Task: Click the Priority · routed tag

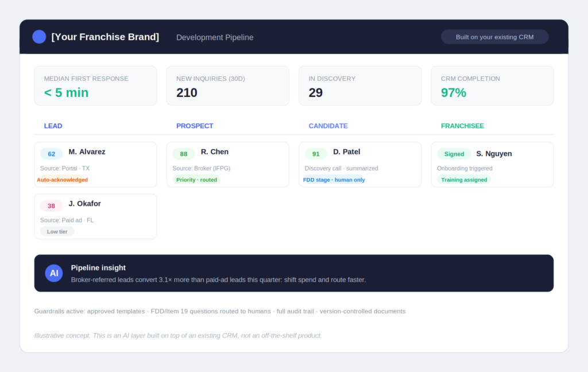Action: pyautogui.click(x=196, y=180)
